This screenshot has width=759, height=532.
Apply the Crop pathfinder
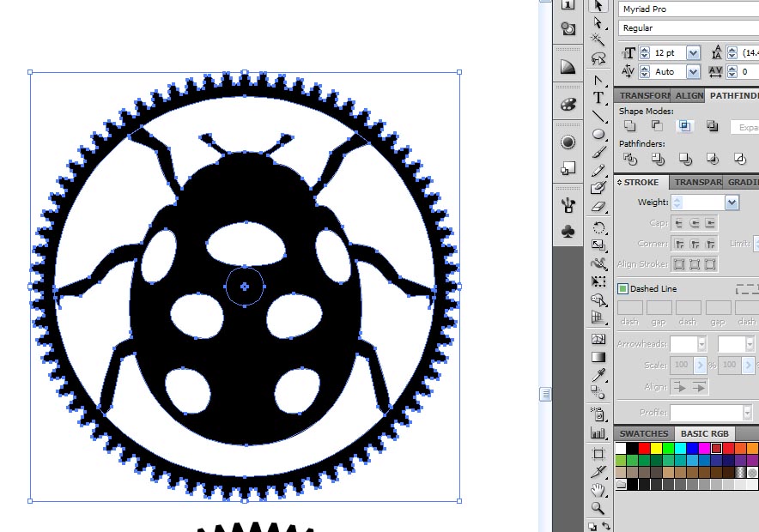click(x=712, y=159)
